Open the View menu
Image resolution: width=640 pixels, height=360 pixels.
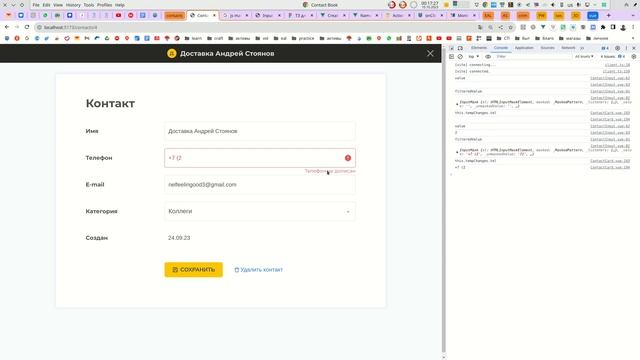click(x=58, y=5)
